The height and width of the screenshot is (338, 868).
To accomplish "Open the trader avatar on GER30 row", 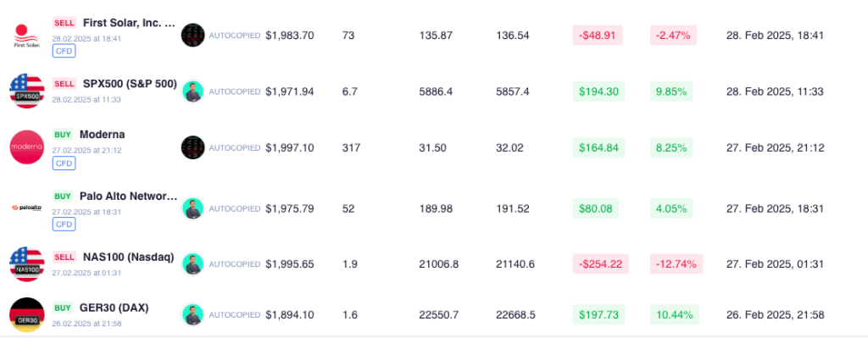I will tap(193, 315).
